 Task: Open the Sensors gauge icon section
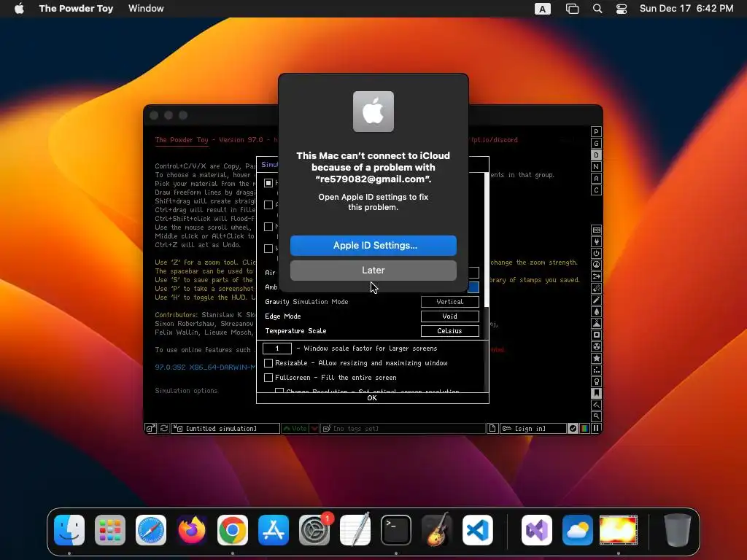[596, 265]
